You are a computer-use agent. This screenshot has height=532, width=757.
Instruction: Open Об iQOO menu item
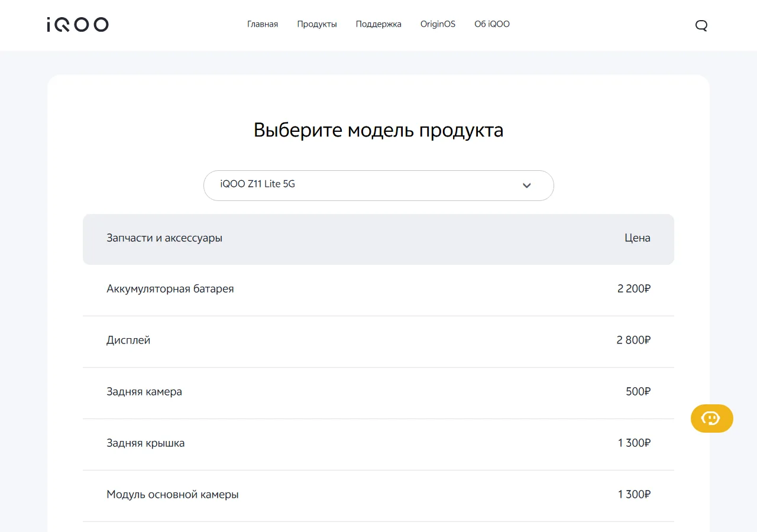coord(492,24)
